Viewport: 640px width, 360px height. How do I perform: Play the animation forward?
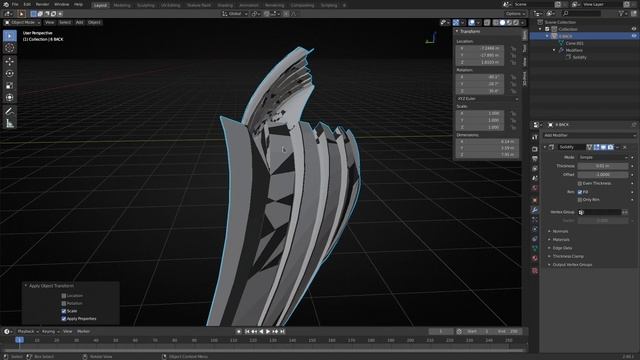click(x=268, y=331)
